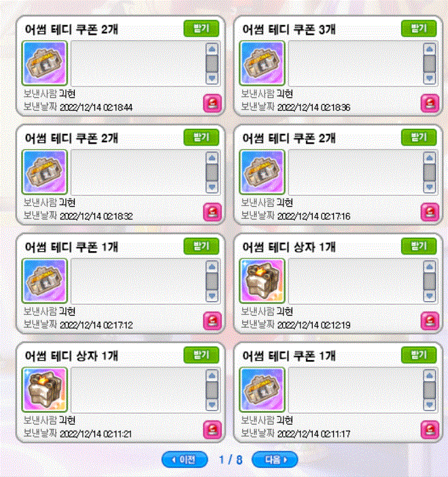Select the coupon item icon in the 02:17:12 gift

[45, 281]
